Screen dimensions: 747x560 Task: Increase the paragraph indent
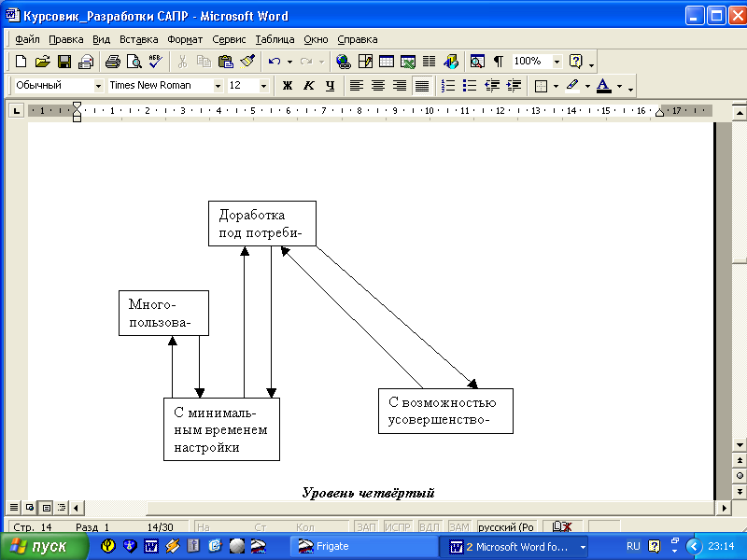coord(514,86)
